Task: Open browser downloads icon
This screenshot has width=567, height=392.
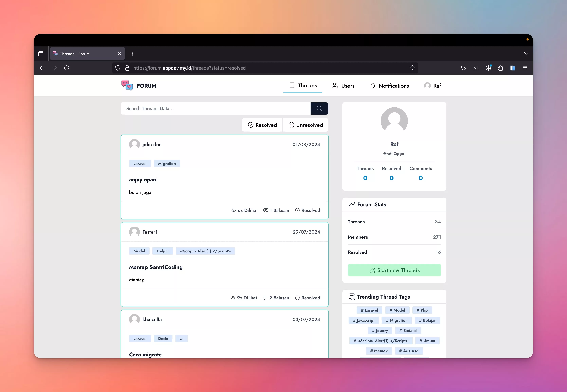Action: [476, 68]
